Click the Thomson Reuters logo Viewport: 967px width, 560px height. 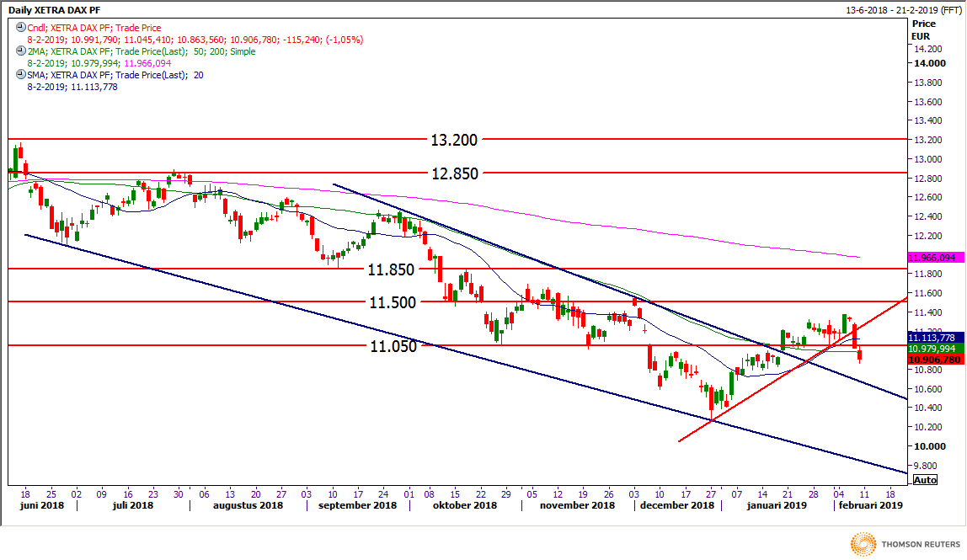(x=906, y=543)
